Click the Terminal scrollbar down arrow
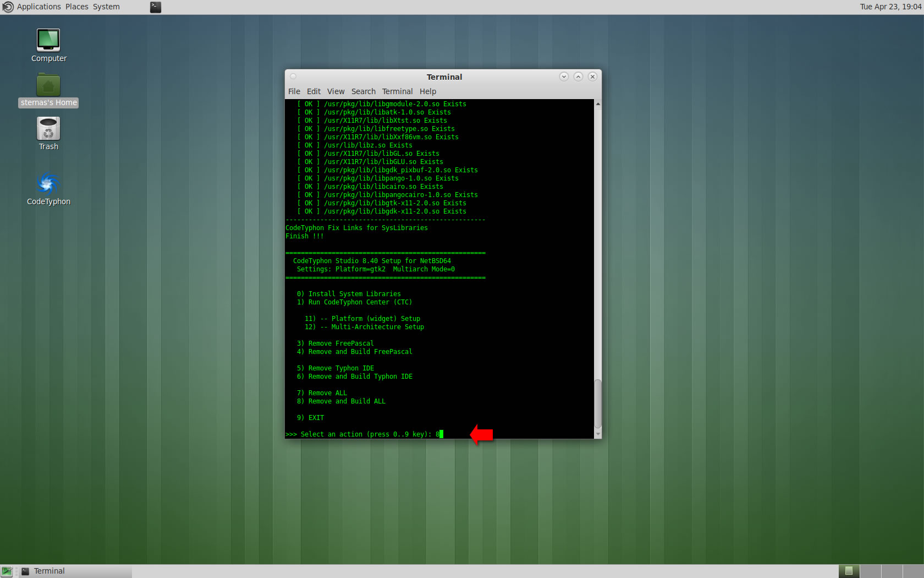Viewport: 924px width, 578px height. point(598,434)
